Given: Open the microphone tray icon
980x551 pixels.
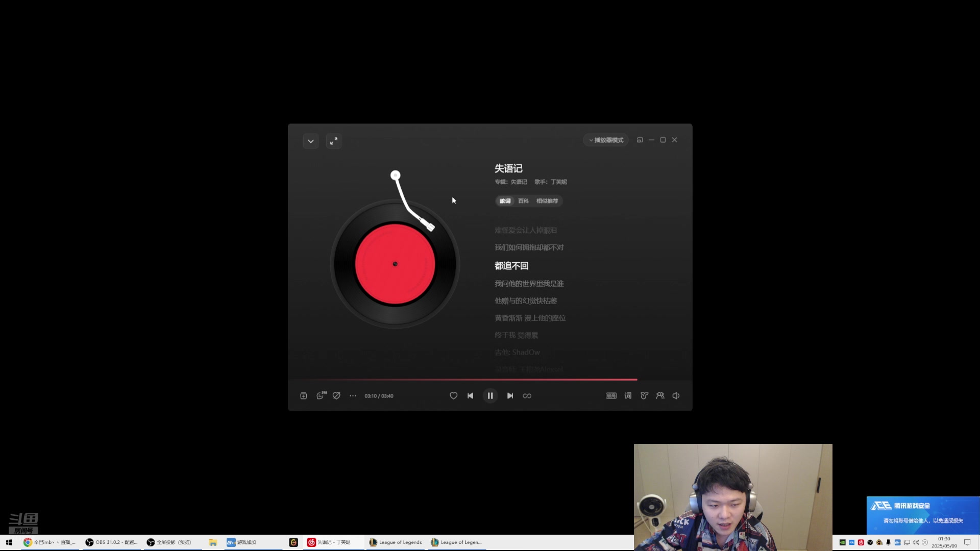Looking at the screenshot, I should (x=888, y=542).
